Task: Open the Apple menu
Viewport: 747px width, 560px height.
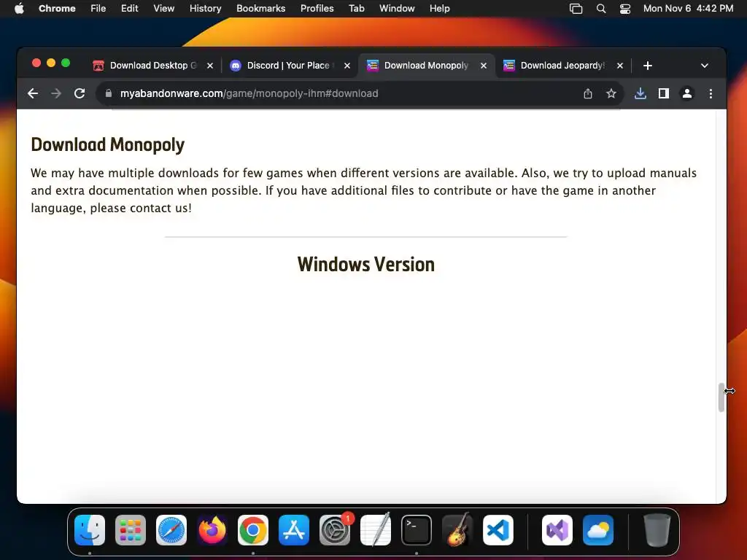Action: (x=19, y=9)
